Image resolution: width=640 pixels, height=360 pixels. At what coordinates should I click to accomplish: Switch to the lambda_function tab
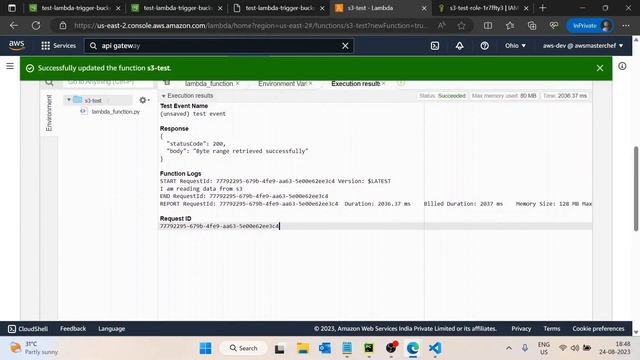point(209,84)
